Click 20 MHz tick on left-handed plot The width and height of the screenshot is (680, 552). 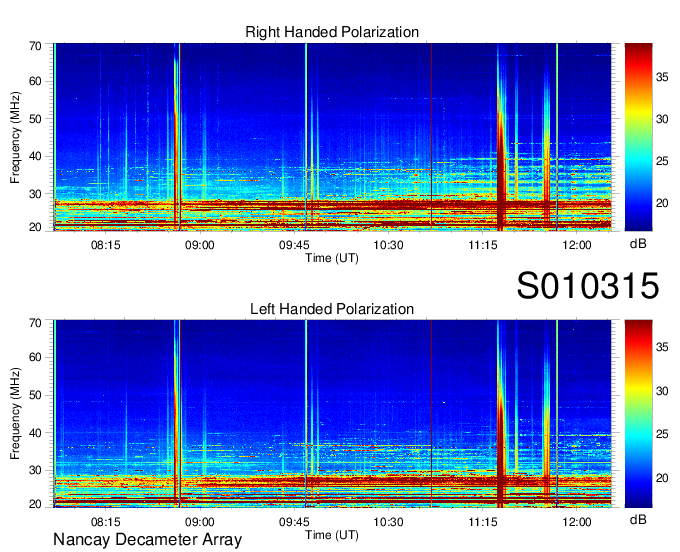click(35, 504)
